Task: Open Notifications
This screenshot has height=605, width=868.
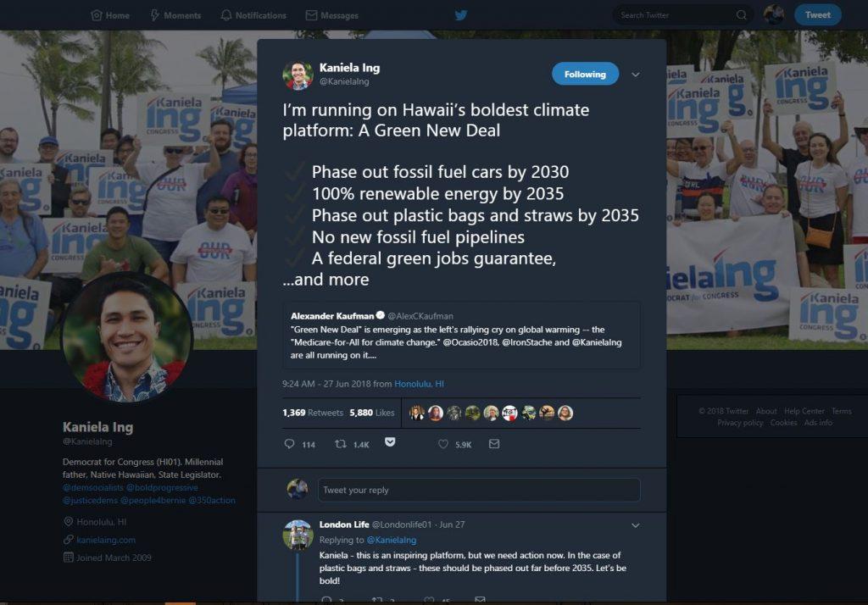Action: pos(253,15)
